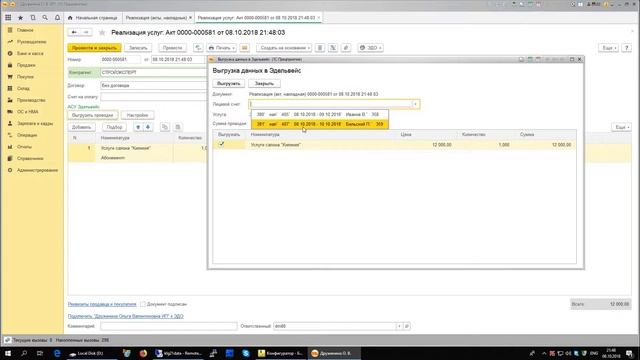Screen dimensions: 640x360
Task: Open attached files paperclip icon
Action: coord(346,48)
